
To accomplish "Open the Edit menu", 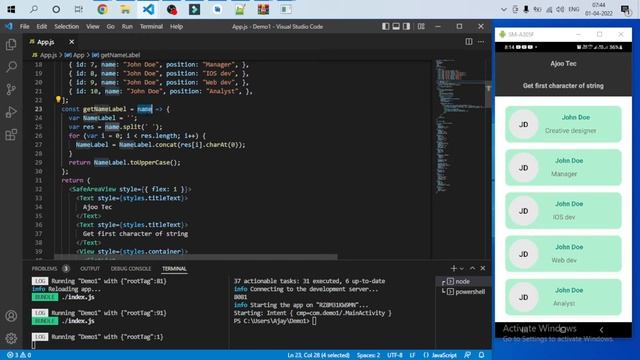I will click(x=42, y=27).
